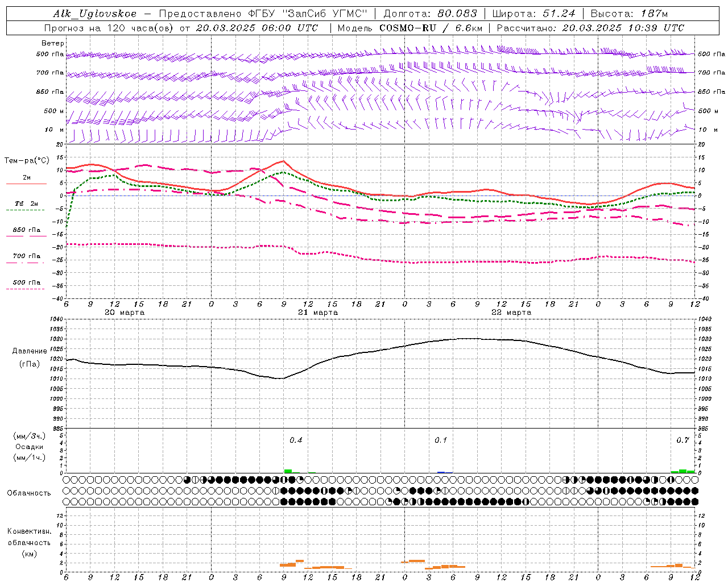The image size is (728, 582).
Task: Click the green precipitation bar below 0.4
Action: coord(288,471)
